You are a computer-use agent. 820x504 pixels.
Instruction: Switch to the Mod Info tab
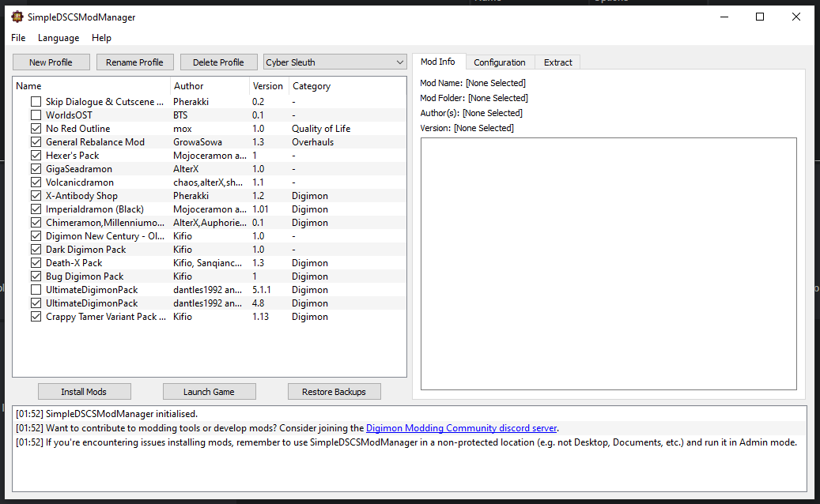click(438, 62)
